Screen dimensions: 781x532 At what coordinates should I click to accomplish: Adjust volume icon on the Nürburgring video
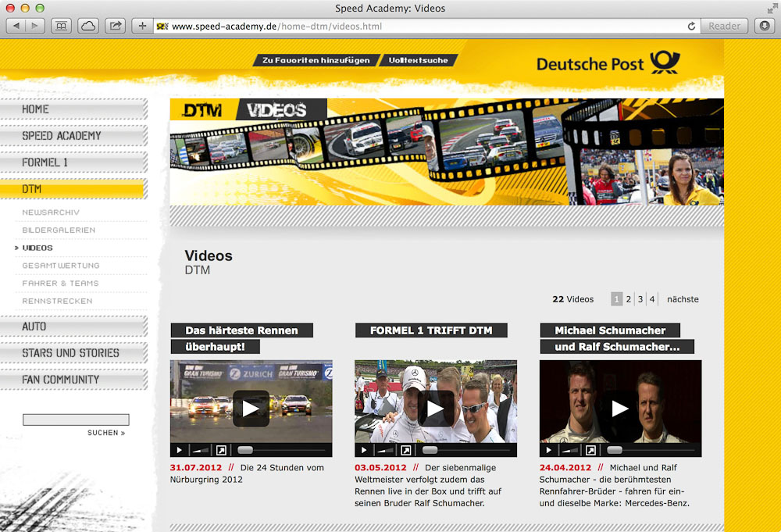click(200, 450)
